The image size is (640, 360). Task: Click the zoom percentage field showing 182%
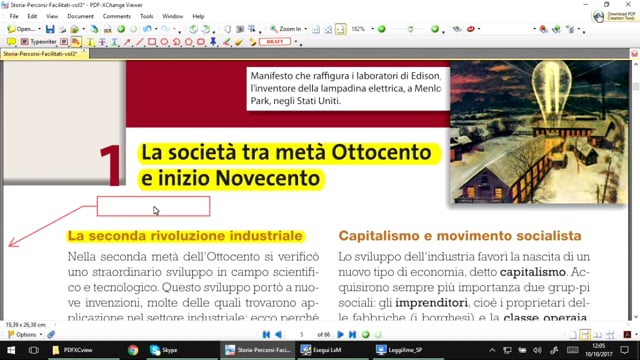pos(358,29)
